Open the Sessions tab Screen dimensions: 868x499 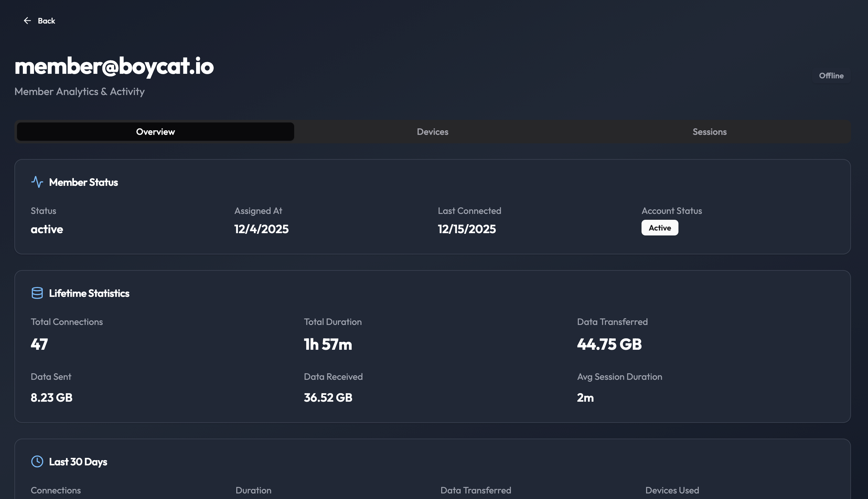click(709, 132)
